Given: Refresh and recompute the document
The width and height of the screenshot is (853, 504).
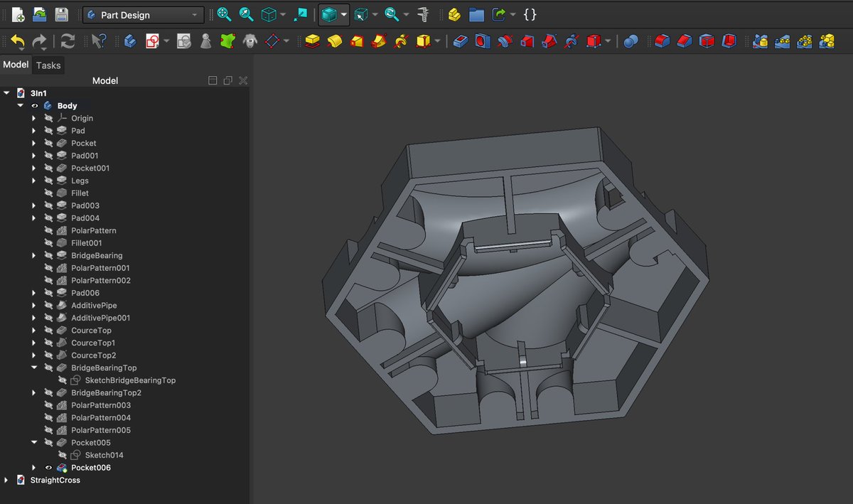Looking at the screenshot, I should pos(68,42).
